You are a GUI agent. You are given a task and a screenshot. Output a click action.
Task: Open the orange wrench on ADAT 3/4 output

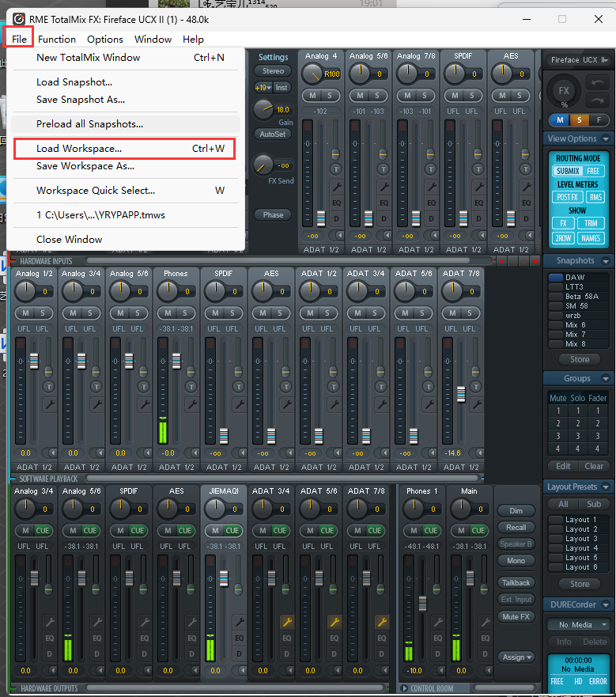point(287,621)
